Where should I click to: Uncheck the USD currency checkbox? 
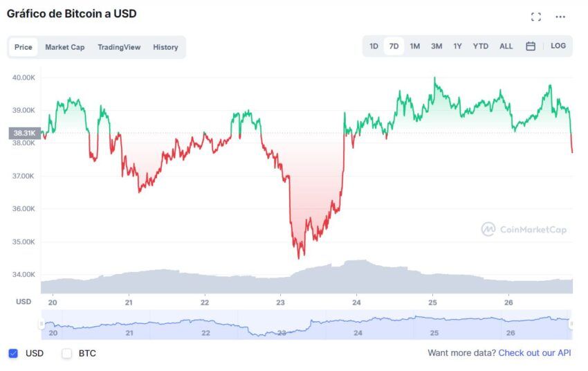coord(13,353)
